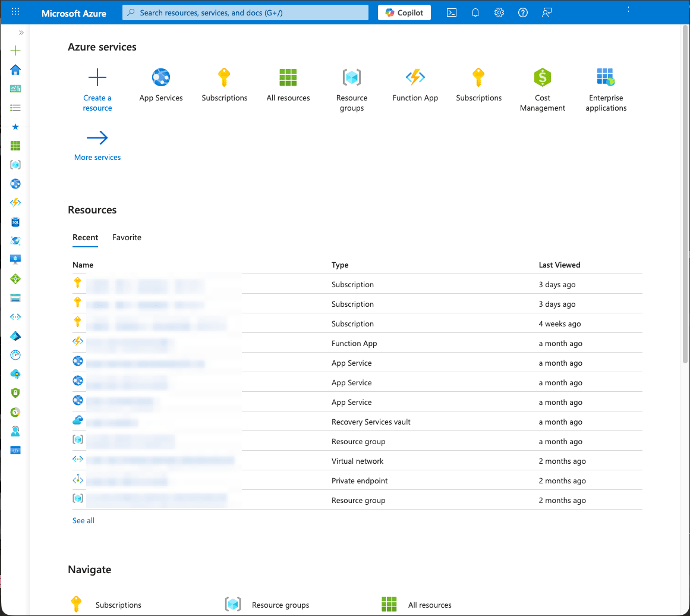Expand the left sidebar with double chevron
The width and height of the screenshot is (690, 616).
click(x=21, y=33)
